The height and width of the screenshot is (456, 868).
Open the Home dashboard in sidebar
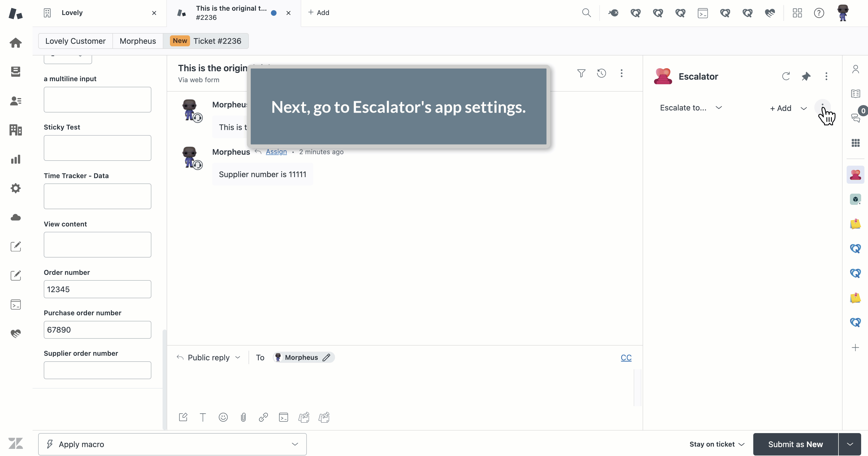pyautogui.click(x=16, y=42)
